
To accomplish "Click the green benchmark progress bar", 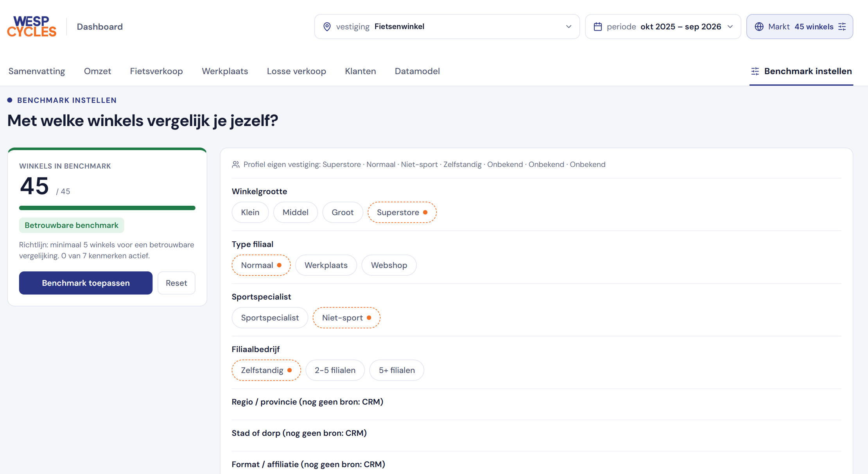I will point(107,208).
